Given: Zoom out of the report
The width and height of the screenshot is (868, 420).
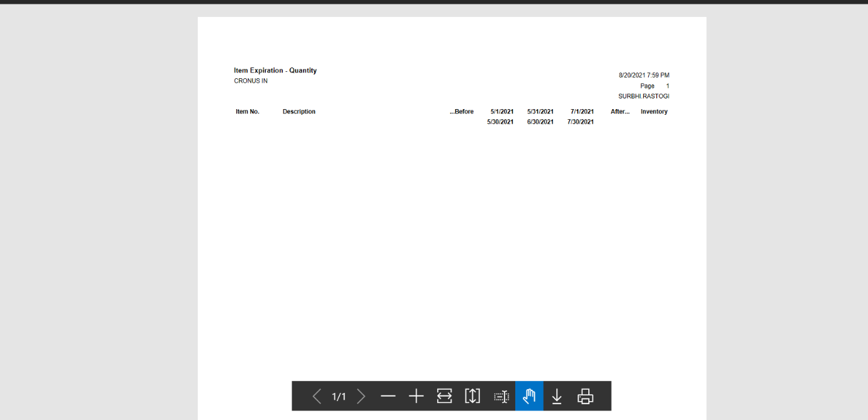Looking at the screenshot, I should click(388, 396).
